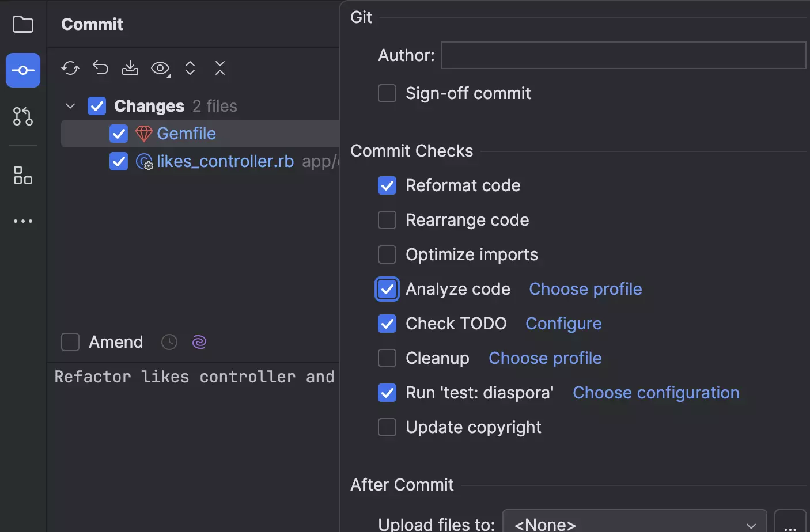This screenshot has height=532, width=810.
Task: Collapse the Changes group chevron
Action: point(70,106)
